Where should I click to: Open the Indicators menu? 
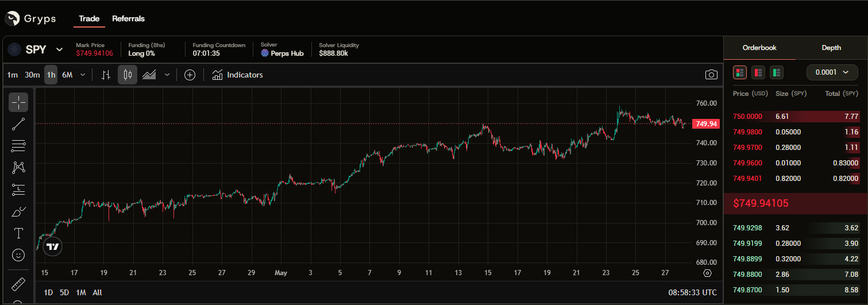(237, 75)
